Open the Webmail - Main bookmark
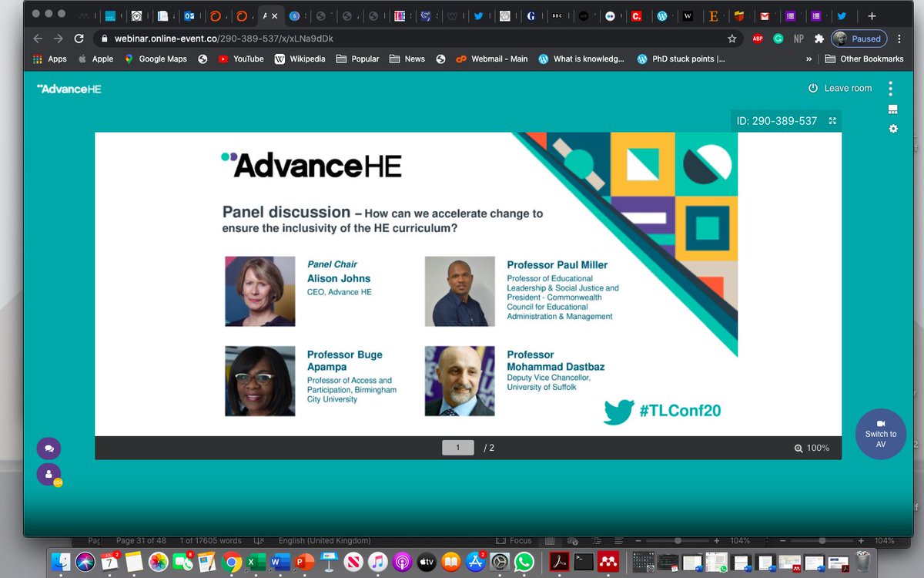 point(492,59)
